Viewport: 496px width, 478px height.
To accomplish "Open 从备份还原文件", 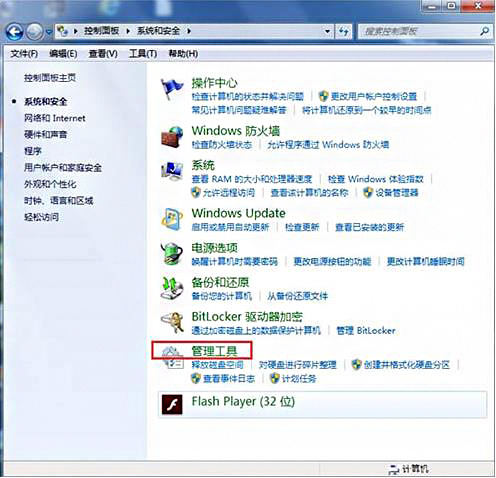I will click(298, 296).
